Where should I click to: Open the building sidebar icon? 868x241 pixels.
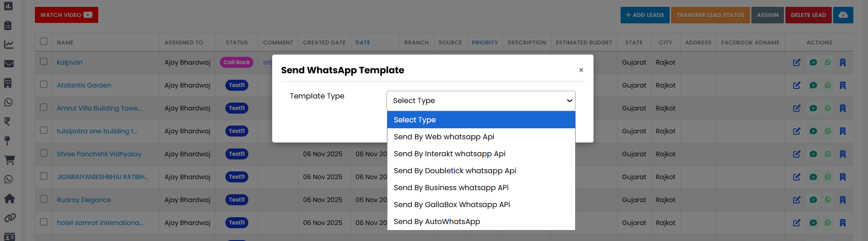pos(8,83)
